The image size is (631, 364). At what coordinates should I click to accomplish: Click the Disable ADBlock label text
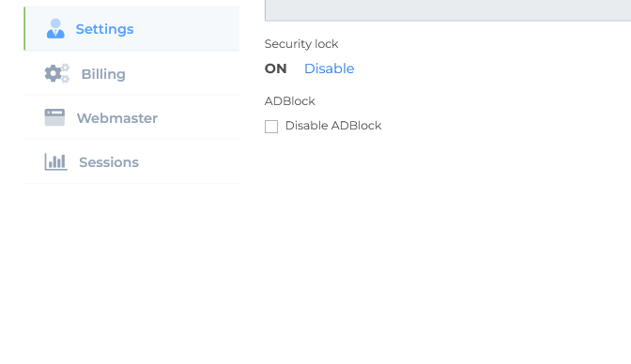[x=333, y=126]
